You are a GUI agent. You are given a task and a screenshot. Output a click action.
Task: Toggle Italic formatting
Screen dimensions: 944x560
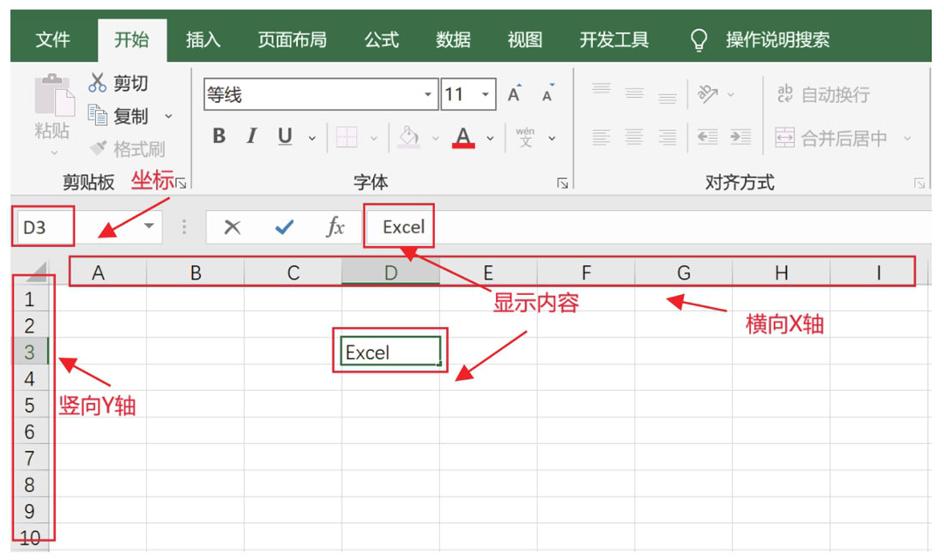pyautogui.click(x=251, y=137)
